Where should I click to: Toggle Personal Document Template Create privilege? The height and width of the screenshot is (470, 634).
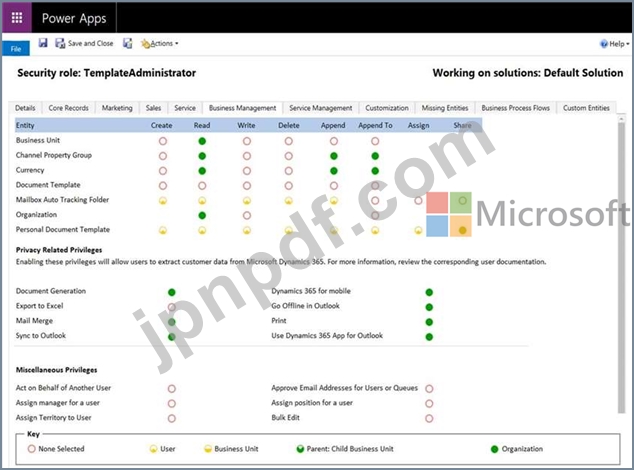click(163, 231)
